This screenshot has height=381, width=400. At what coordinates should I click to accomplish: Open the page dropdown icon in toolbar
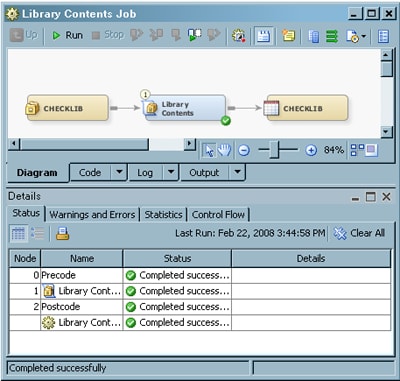pos(356,36)
